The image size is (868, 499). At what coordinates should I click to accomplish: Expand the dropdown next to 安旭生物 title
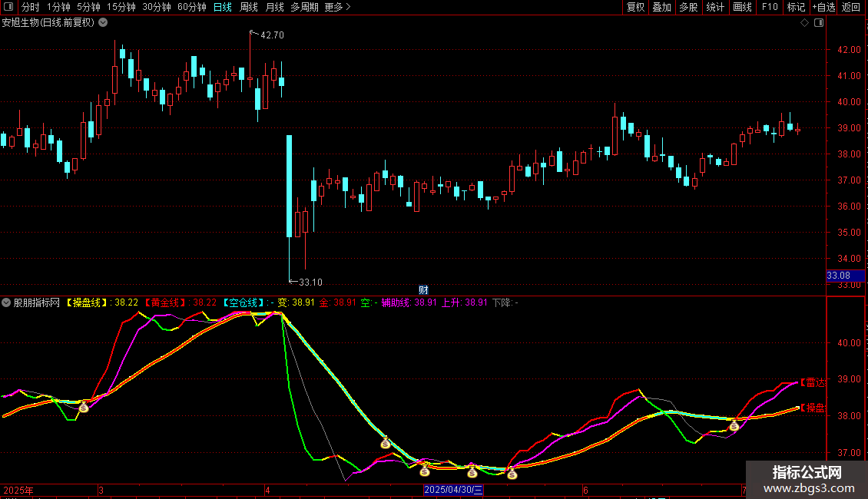[103, 22]
